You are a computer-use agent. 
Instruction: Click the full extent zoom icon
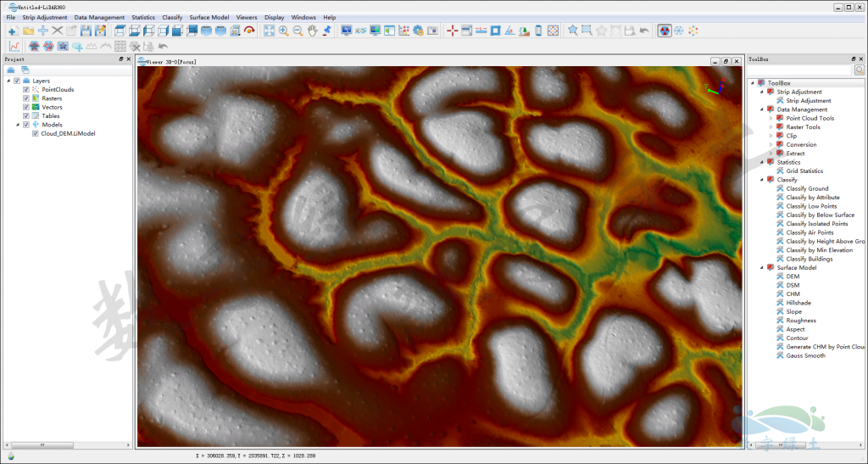click(269, 31)
